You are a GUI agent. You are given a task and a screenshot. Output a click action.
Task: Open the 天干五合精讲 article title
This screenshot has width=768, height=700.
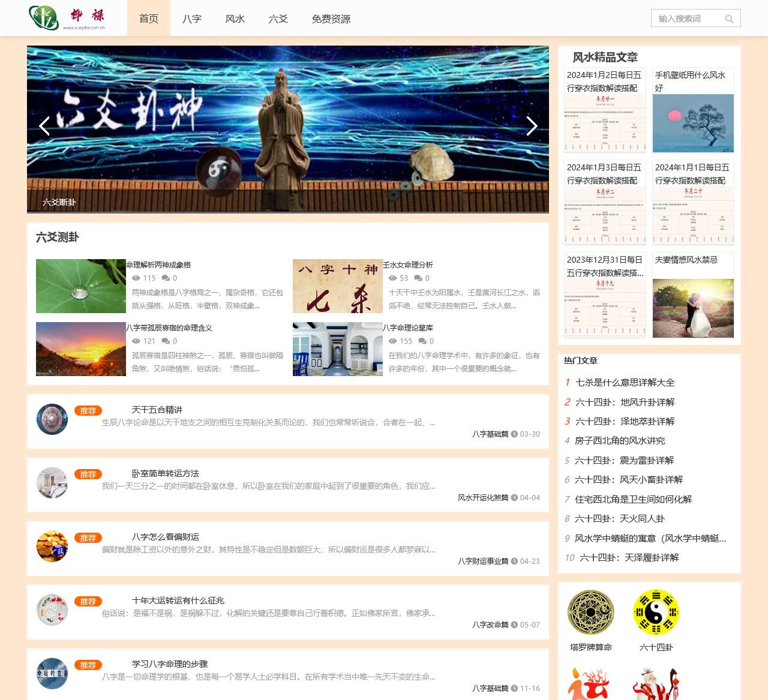pos(157,410)
